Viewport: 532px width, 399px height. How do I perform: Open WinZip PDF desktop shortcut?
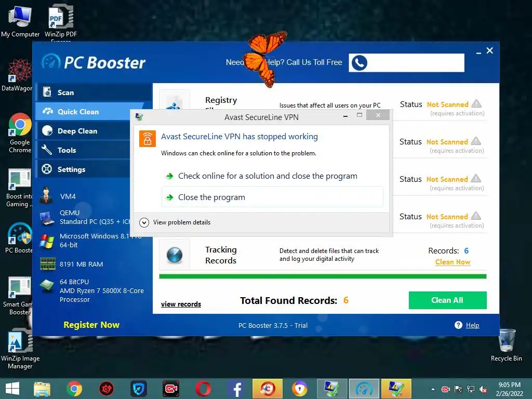point(61,21)
